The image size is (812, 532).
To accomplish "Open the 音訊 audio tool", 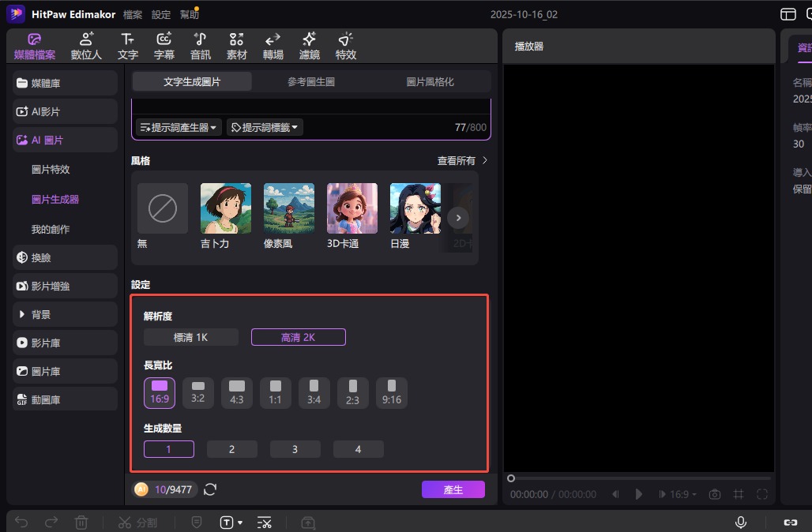I will click(201, 46).
